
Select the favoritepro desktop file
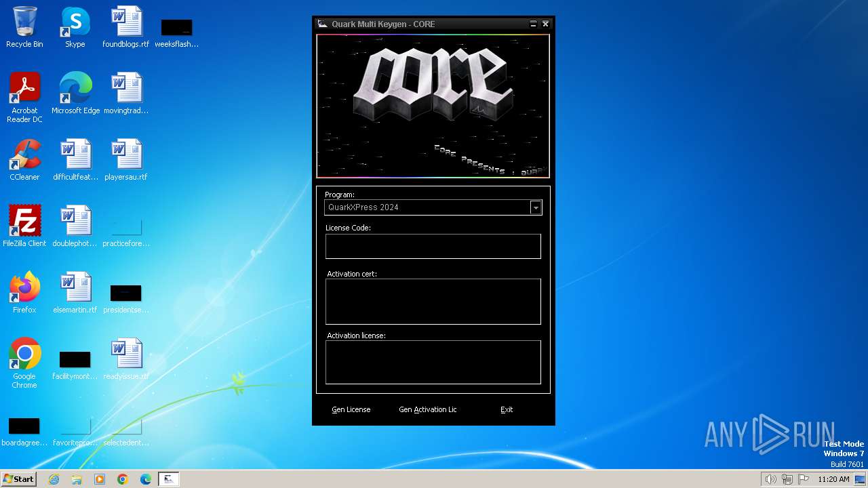click(75, 431)
